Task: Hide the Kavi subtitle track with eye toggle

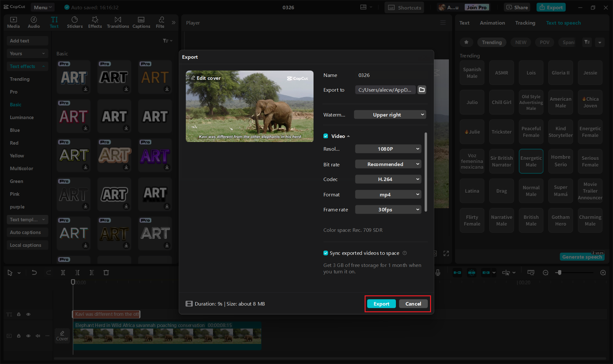Action: (28, 314)
